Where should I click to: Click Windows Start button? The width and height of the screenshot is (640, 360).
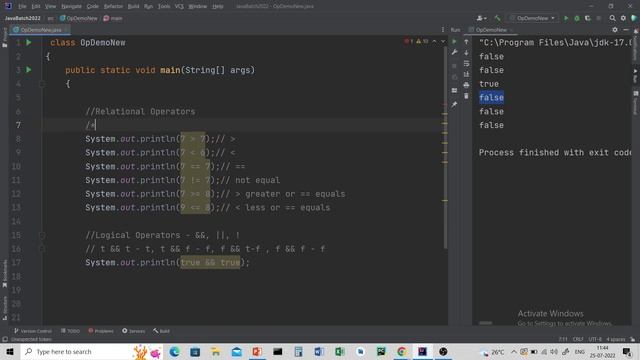pos(10,351)
